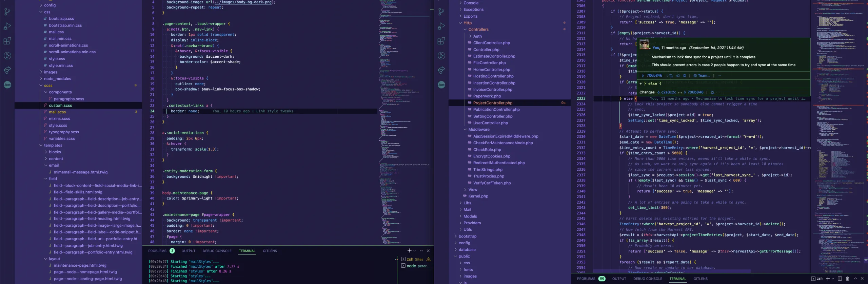The width and height of the screenshot is (868, 284).
Task: Open more actions ellipsis in blame hover
Action: [719, 76]
